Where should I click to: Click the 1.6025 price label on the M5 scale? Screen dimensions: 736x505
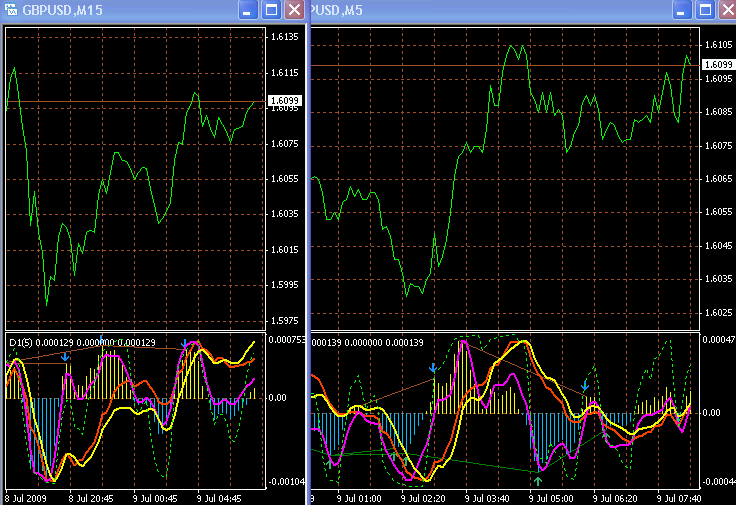718,313
